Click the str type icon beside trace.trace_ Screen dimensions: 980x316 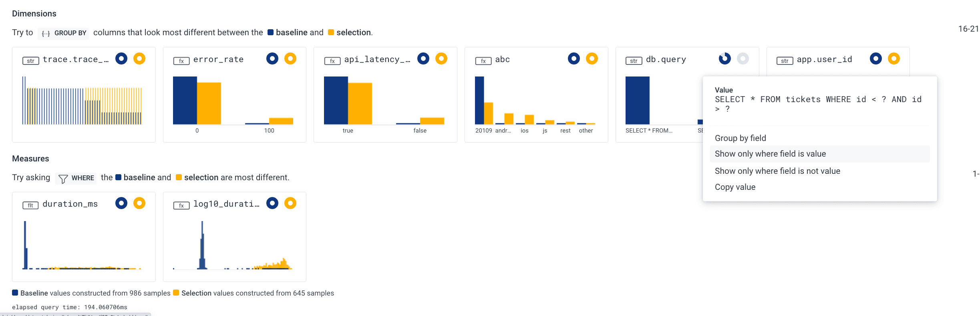tap(30, 61)
